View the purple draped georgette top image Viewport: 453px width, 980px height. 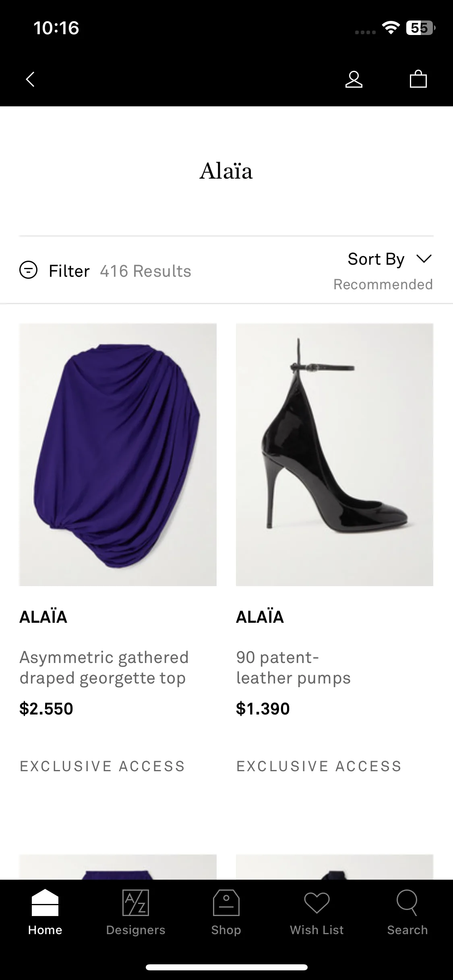[118, 455]
